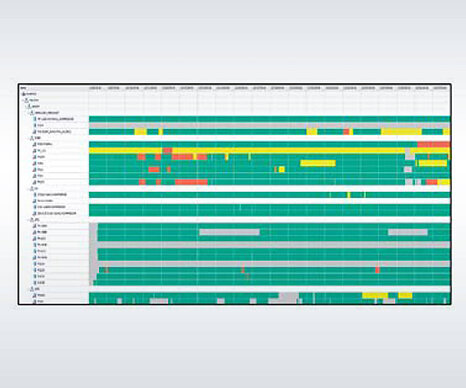Image resolution: width=466 pixels, height=388 pixels.
Task: Select the bottom-most row's item icon
Action: tap(35, 301)
